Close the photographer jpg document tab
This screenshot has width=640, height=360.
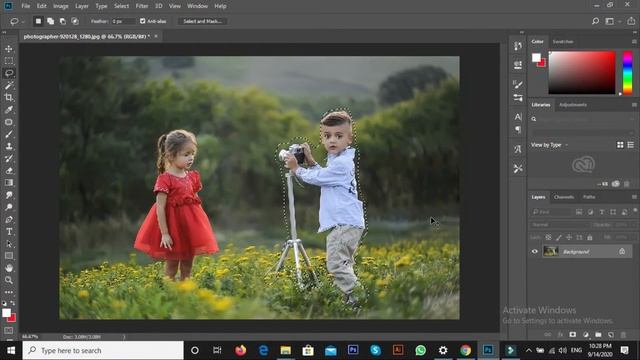pos(156,36)
